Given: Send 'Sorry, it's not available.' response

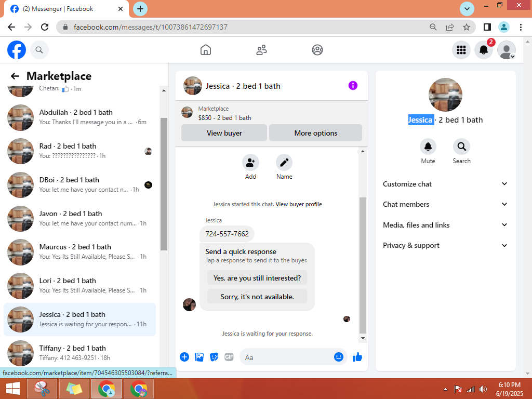Looking at the screenshot, I should 257,297.
